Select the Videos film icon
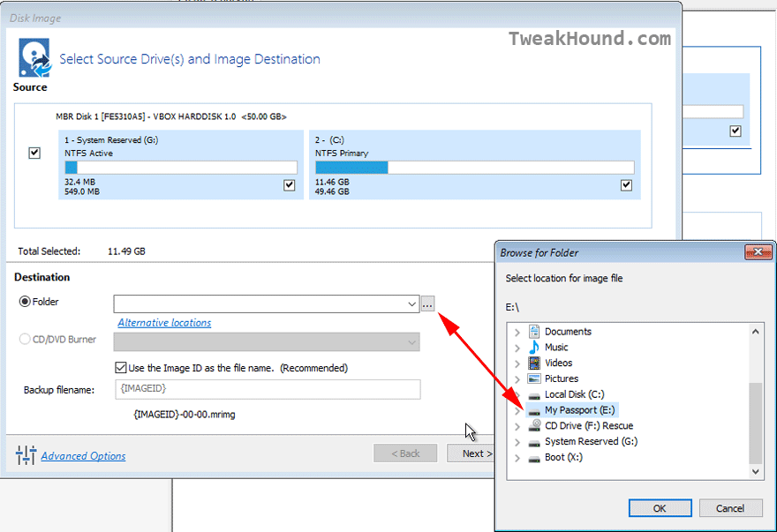The image size is (777, 532). click(533, 363)
